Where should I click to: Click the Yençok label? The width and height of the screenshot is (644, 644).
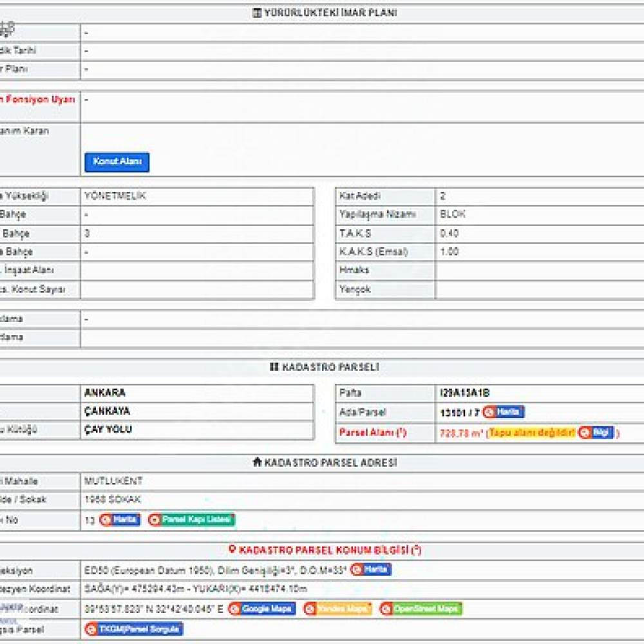[355, 290]
